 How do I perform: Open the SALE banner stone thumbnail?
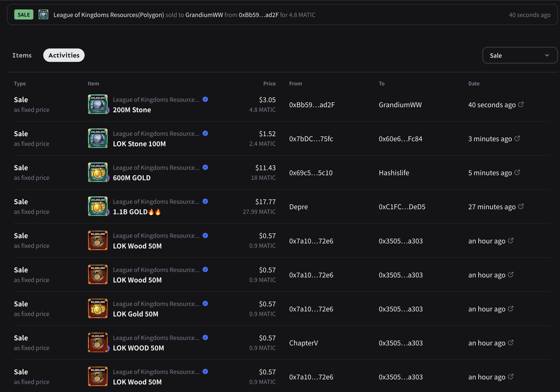43,15
